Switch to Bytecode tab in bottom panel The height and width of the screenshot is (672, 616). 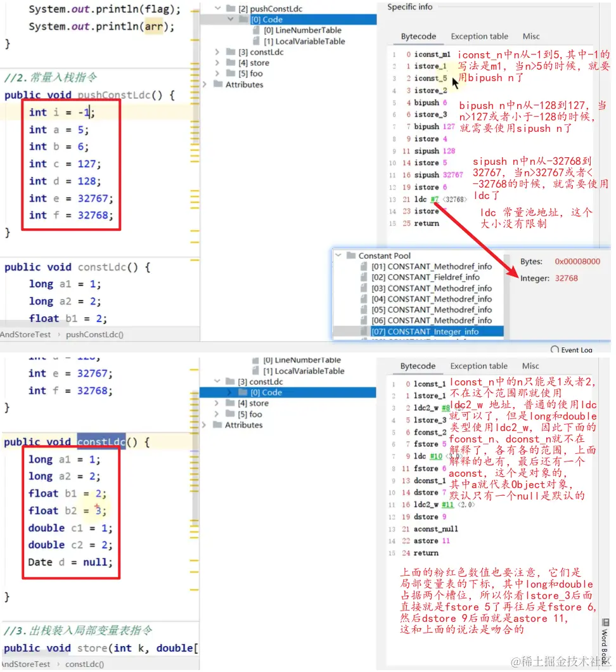coord(418,366)
